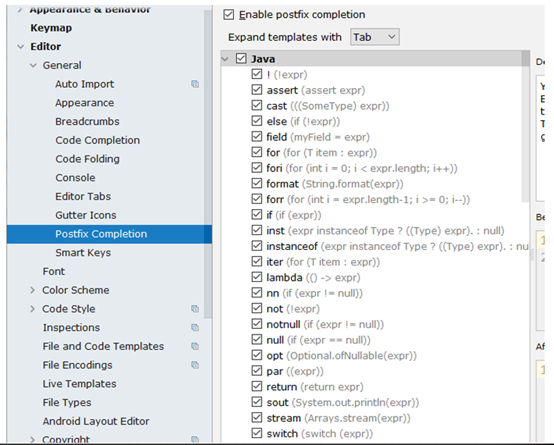The width and height of the screenshot is (554, 445).
Task: Select Code Folding settings
Action: [87, 159]
